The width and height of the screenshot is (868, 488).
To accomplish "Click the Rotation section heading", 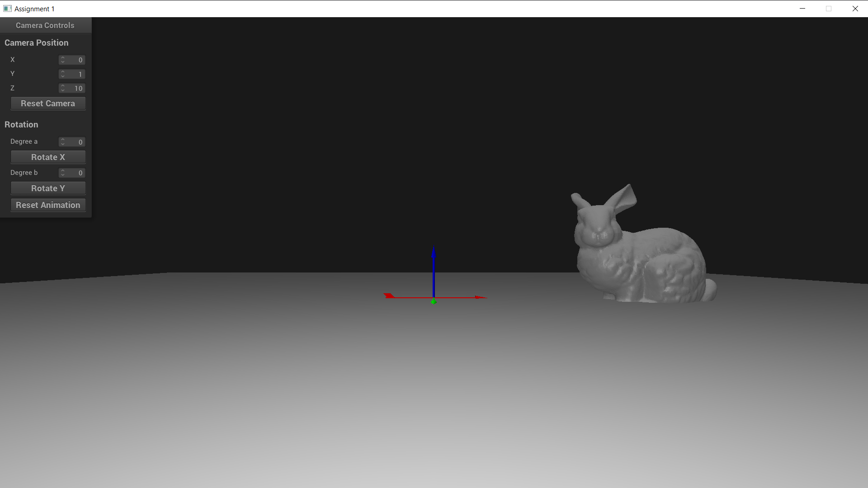I will point(21,124).
